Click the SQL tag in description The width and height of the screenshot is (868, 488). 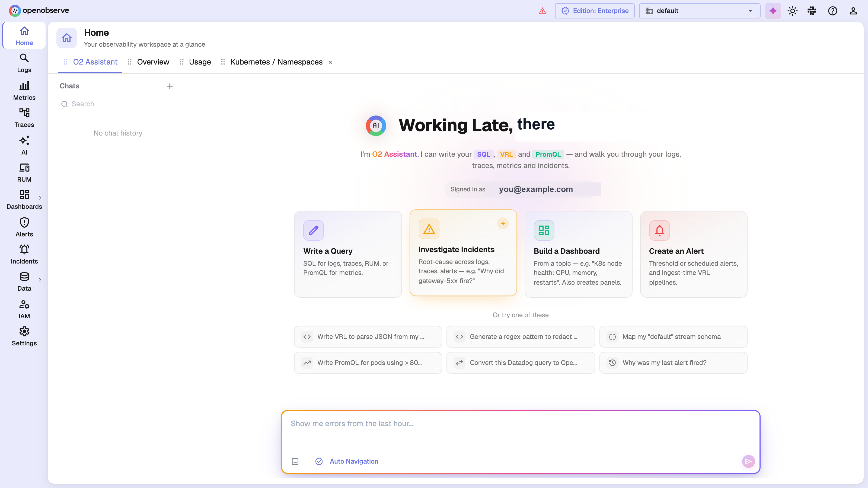point(483,154)
